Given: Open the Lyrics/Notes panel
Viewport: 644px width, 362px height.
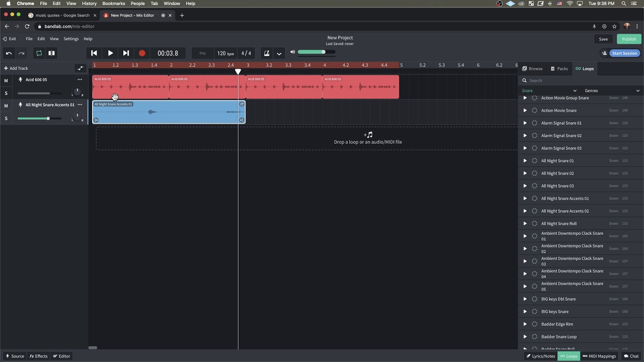Looking at the screenshot, I should [541, 356].
